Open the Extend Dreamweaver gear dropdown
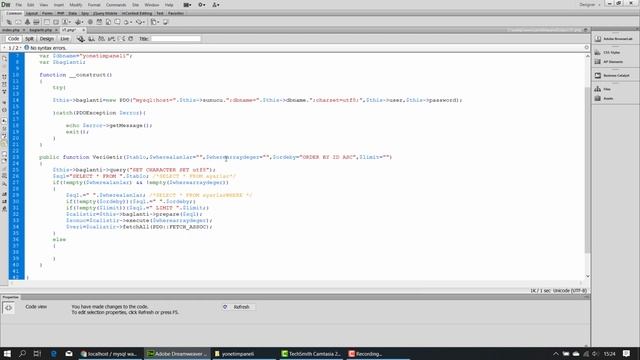The height and width of the screenshot is (360, 640). 202,5
